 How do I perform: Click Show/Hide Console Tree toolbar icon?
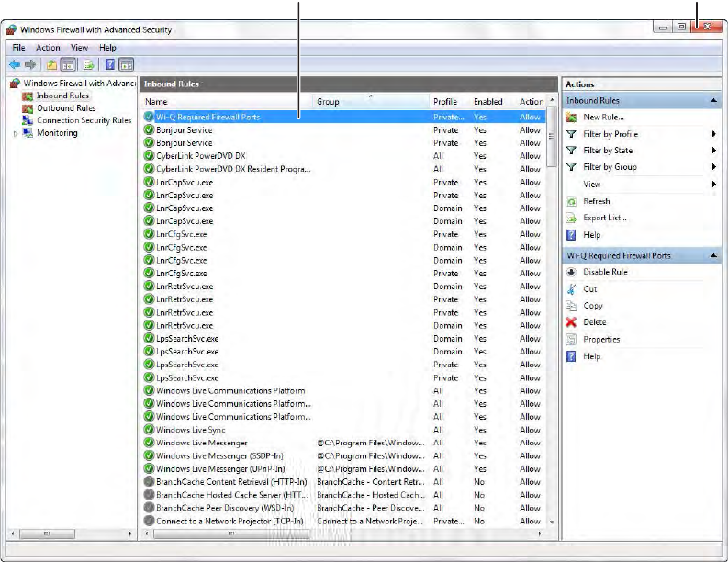click(x=68, y=64)
